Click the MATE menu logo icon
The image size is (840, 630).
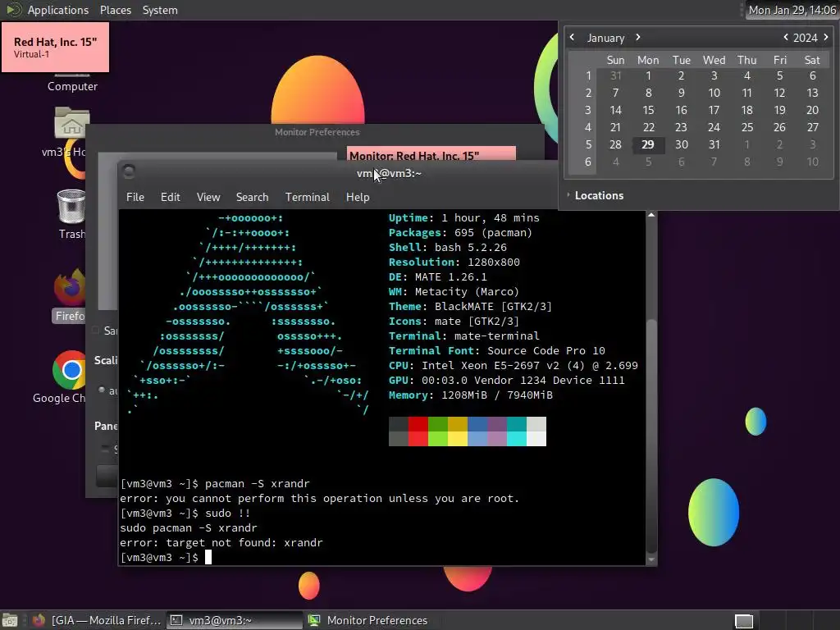13,10
